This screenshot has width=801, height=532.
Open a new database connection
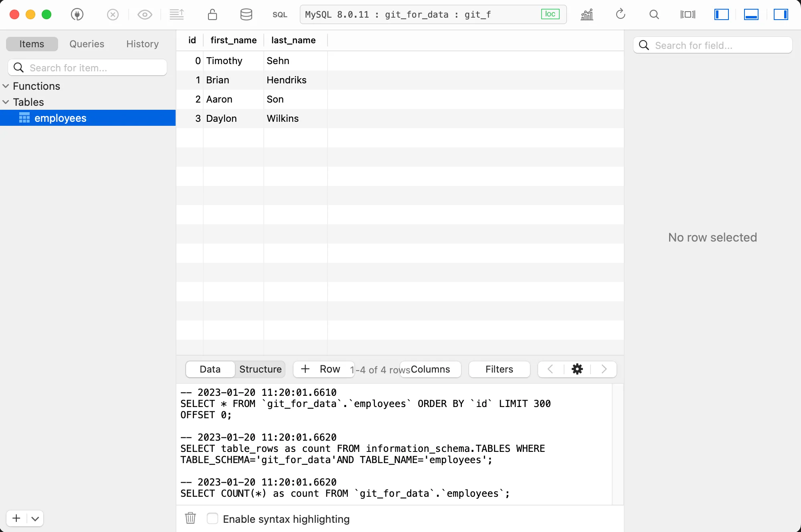tap(77, 14)
